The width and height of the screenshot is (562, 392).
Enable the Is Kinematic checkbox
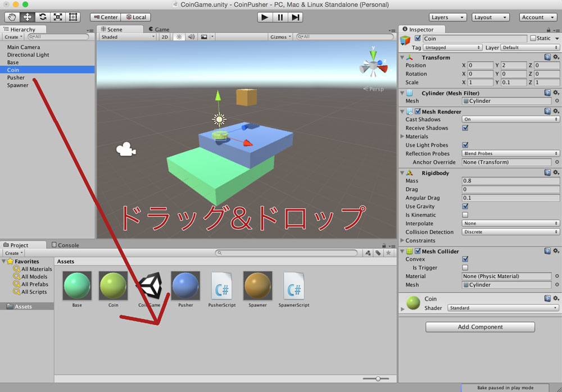click(x=465, y=215)
